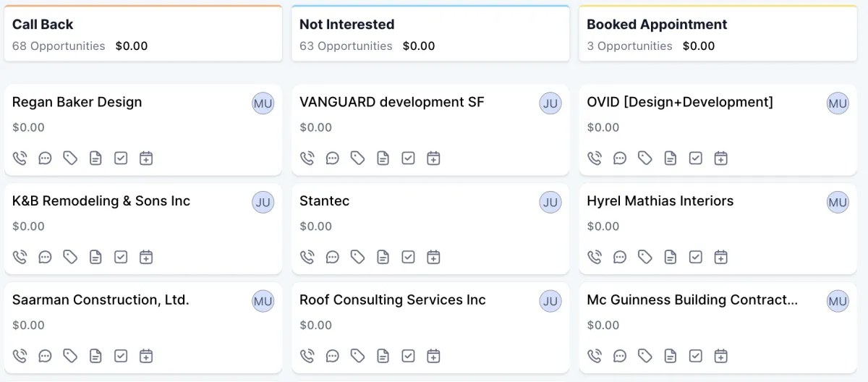Click the call icon on Roof Consulting Services
This screenshot has width=868, height=382.
307,356
